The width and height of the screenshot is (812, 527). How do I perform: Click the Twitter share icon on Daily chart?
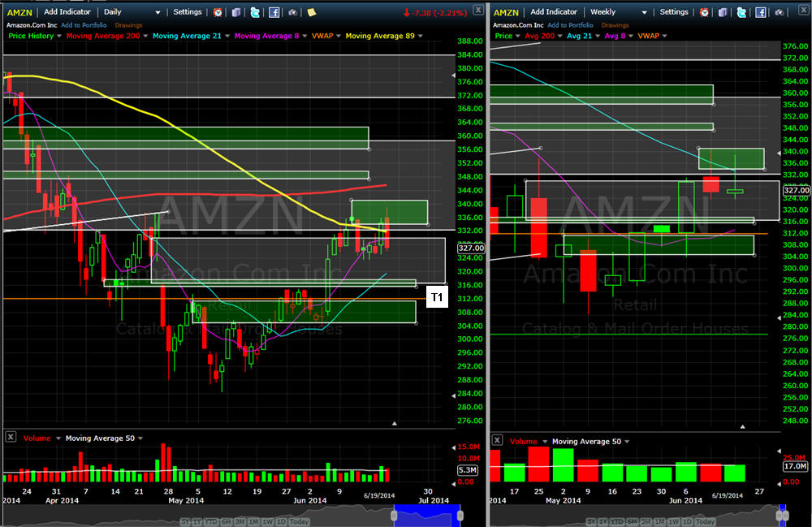255,12
